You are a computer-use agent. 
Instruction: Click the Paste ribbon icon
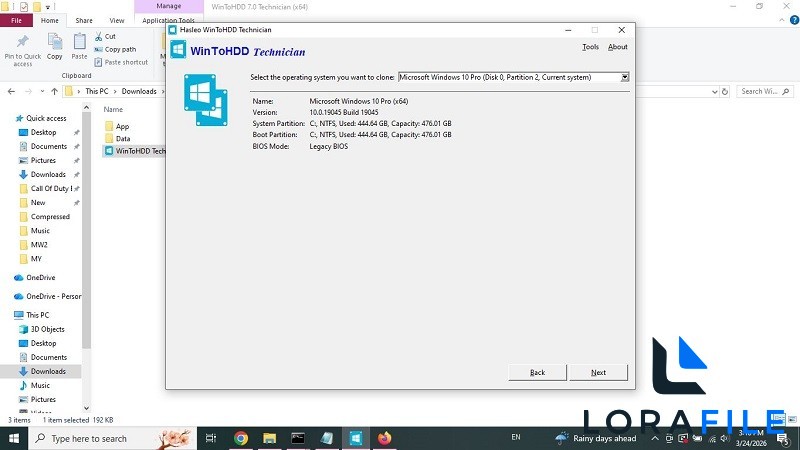tap(79, 41)
